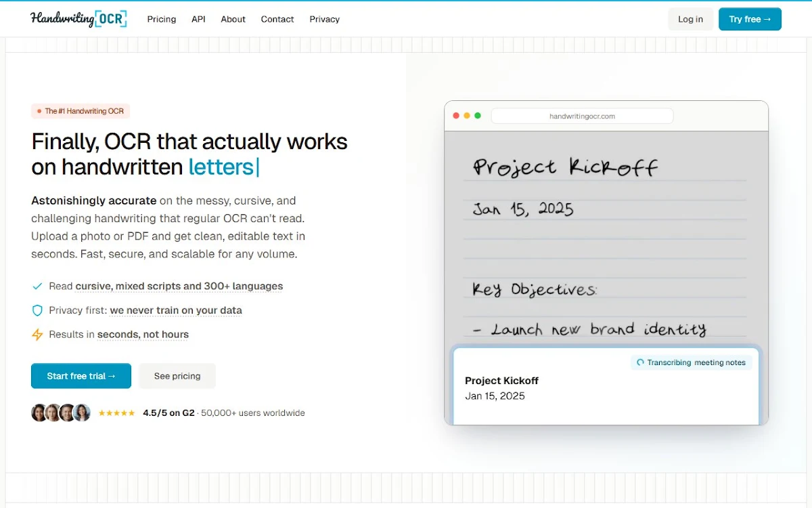
Task: Click the '4.5/5 on G2' rating text
Action: click(x=168, y=412)
